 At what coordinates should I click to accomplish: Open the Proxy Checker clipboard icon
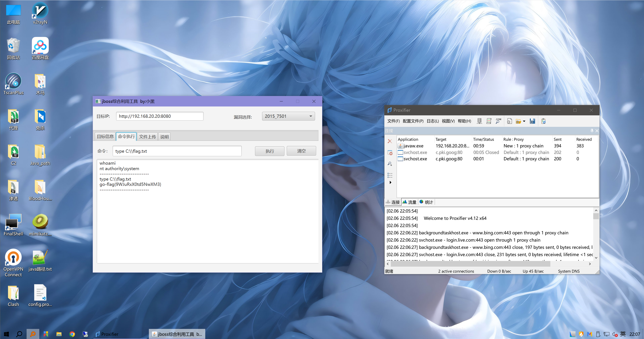[x=543, y=121]
